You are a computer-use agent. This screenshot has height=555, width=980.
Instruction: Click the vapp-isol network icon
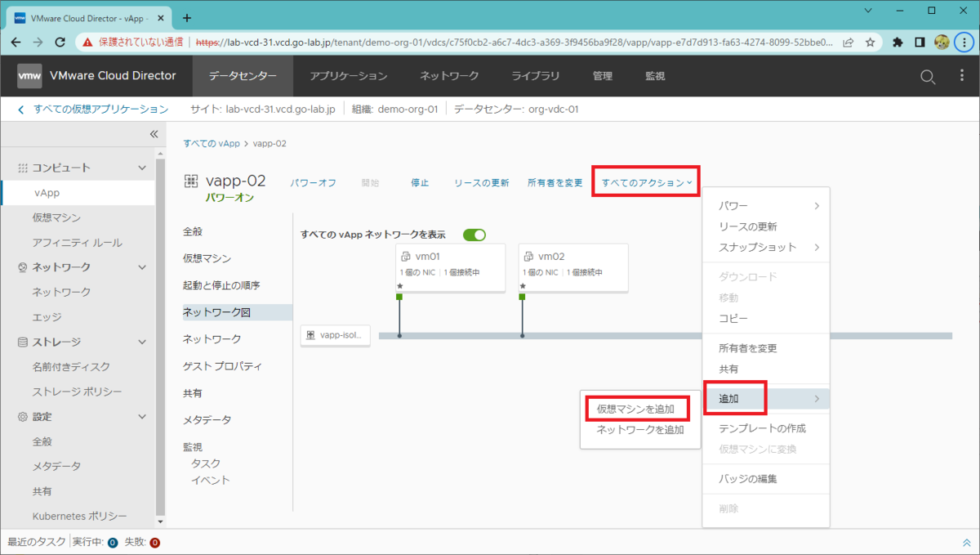coord(311,335)
